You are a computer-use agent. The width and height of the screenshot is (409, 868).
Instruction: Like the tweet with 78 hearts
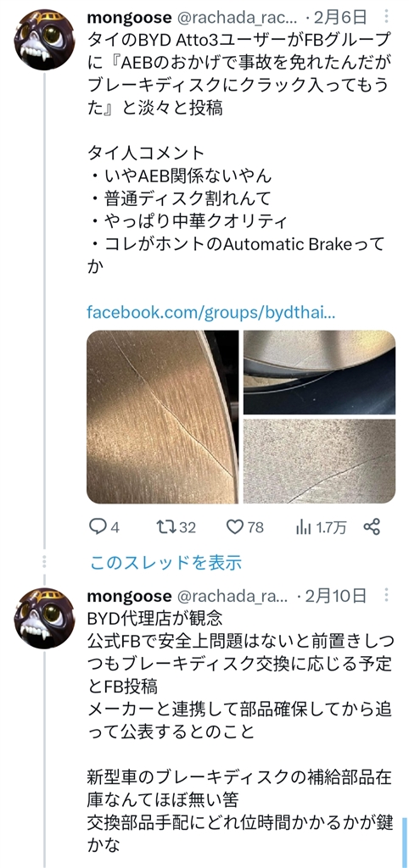click(x=245, y=527)
